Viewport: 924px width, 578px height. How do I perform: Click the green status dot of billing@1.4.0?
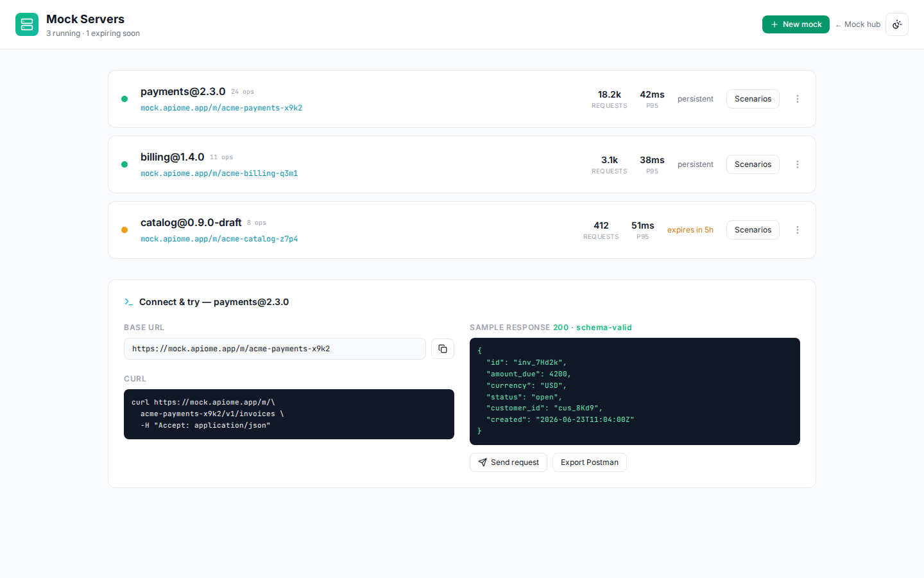(x=124, y=164)
